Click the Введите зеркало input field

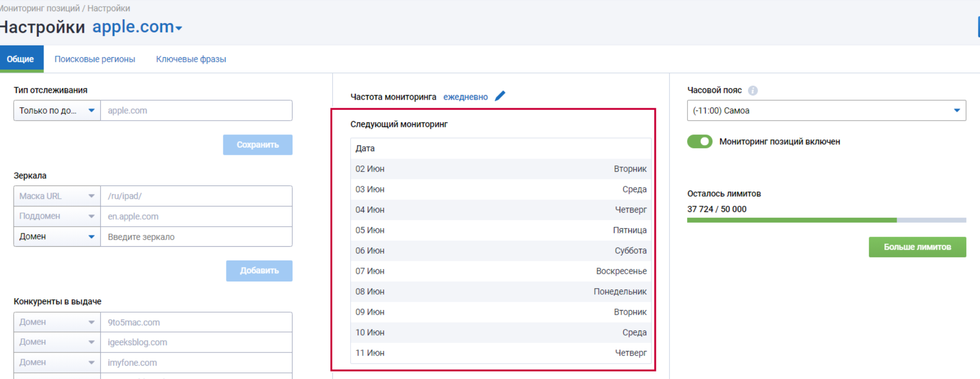196,236
